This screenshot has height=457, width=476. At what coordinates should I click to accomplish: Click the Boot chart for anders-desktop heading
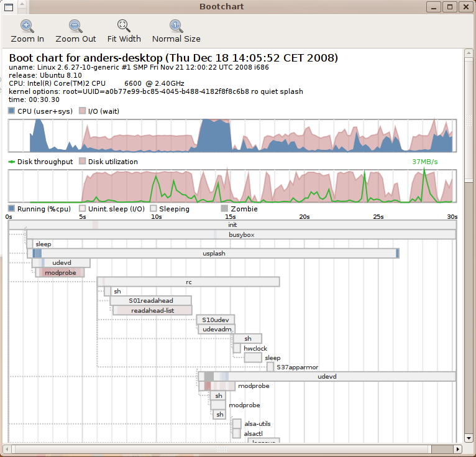tap(173, 58)
